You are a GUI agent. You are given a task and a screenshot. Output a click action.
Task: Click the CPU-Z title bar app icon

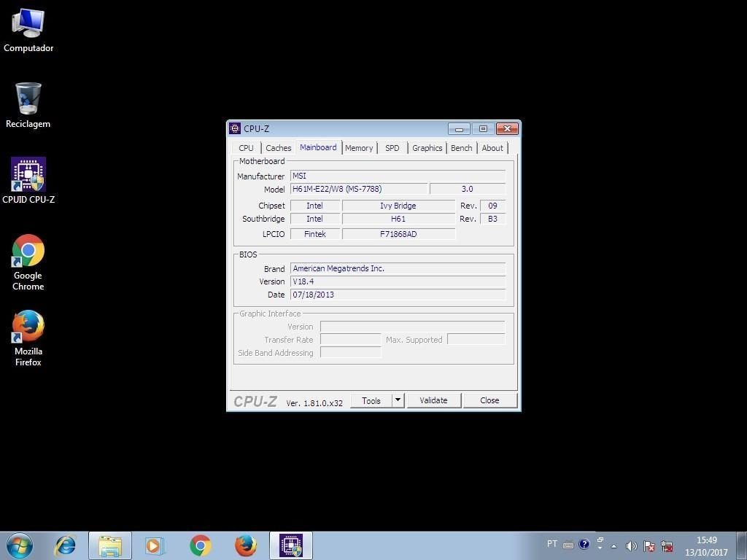(235, 128)
